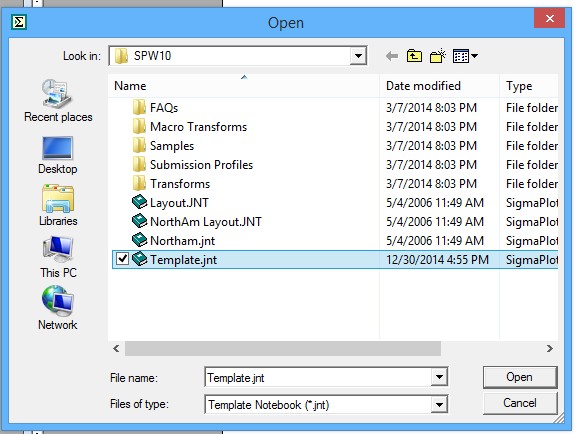Image resolution: width=583 pixels, height=434 pixels.
Task: Click the Open button
Action: (520, 377)
